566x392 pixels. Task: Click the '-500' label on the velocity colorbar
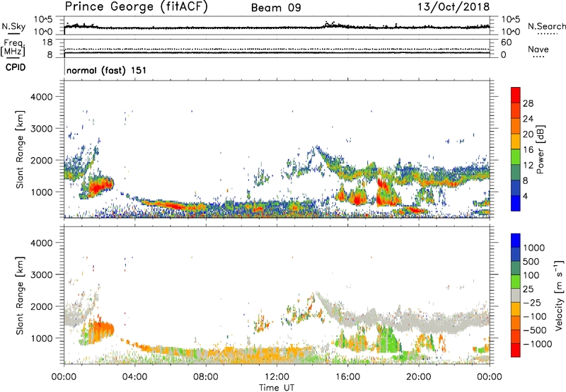coord(535,330)
